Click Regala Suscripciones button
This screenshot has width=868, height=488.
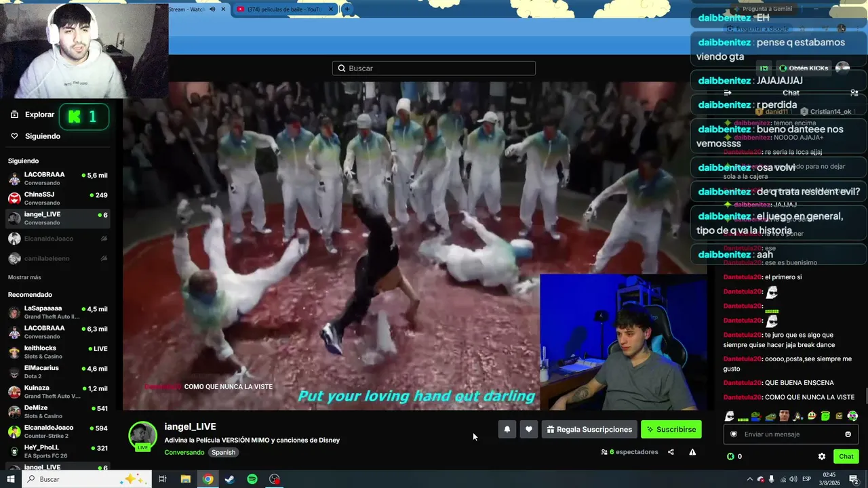pyautogui.click(x=589, y=429)
